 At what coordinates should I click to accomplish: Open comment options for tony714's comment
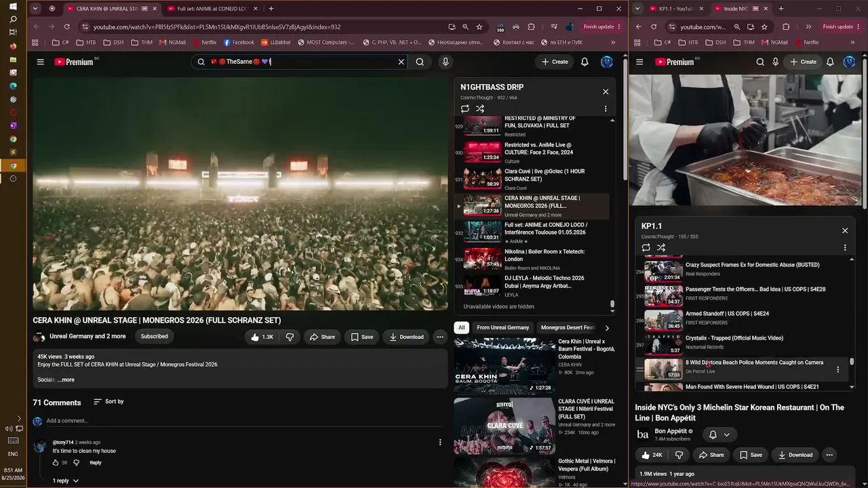pyautogui.click(x=440, y=443)
